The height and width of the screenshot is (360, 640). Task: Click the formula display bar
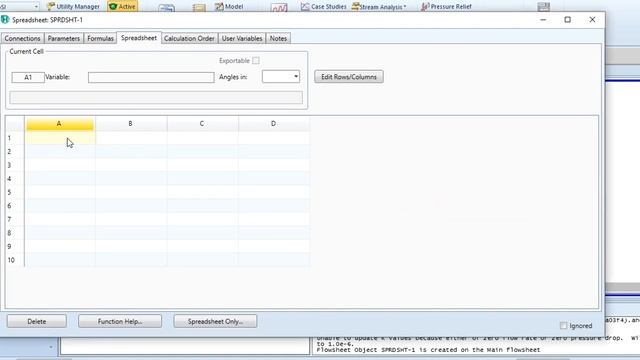[x=156, y=98]
